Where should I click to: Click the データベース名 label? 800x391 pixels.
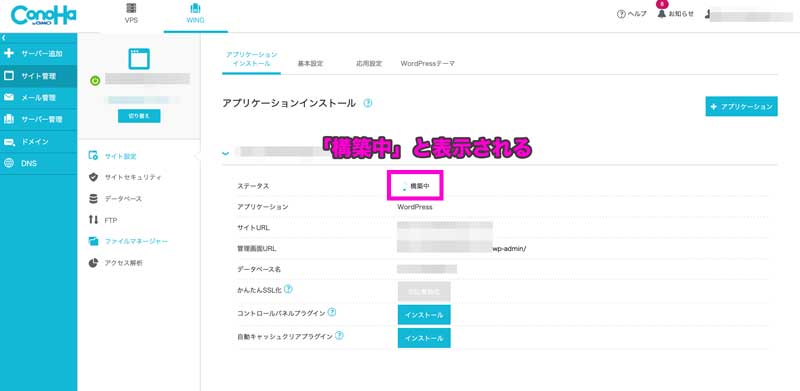click(x=259, y=269)
